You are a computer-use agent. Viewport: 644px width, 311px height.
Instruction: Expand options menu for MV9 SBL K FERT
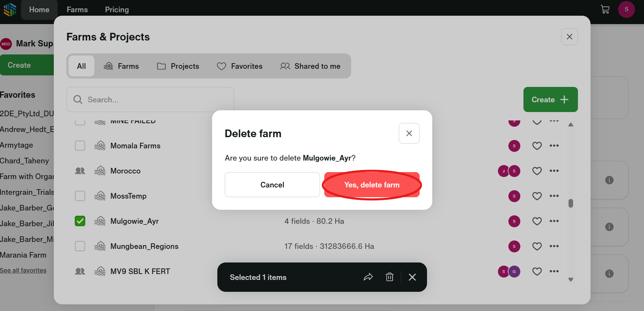point(554,271)
